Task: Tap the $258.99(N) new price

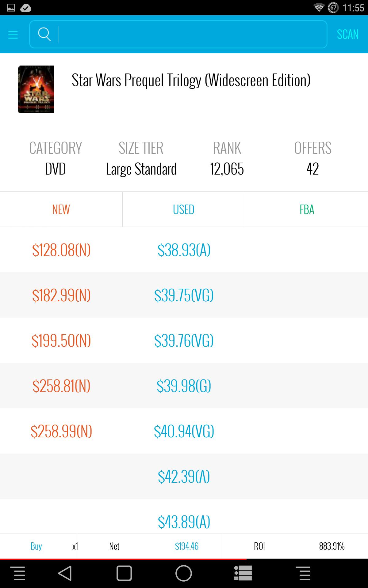Action: point(61,431)
